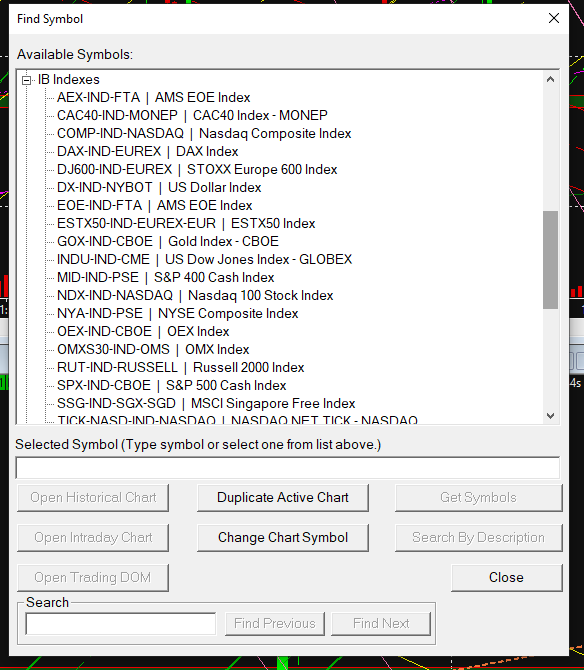Select DJ600-IND-EUREX STOXX Europe 600
Screen dimensions: 584x670
(197, 169)
